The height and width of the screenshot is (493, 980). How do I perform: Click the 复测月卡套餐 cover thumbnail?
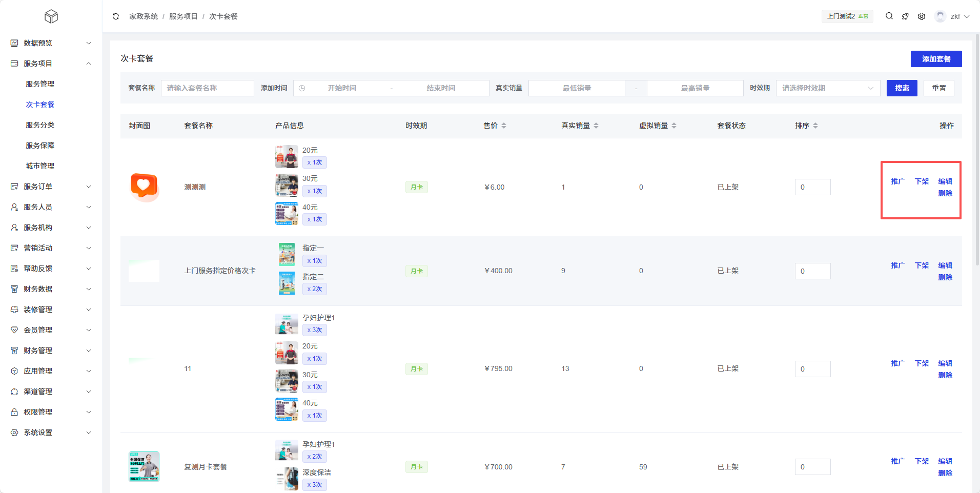pos(144,467)
